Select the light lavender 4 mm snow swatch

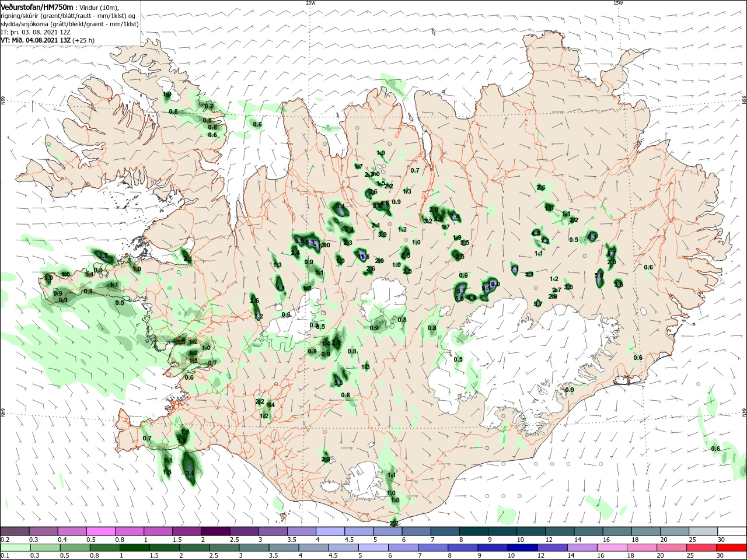[330, 531]
